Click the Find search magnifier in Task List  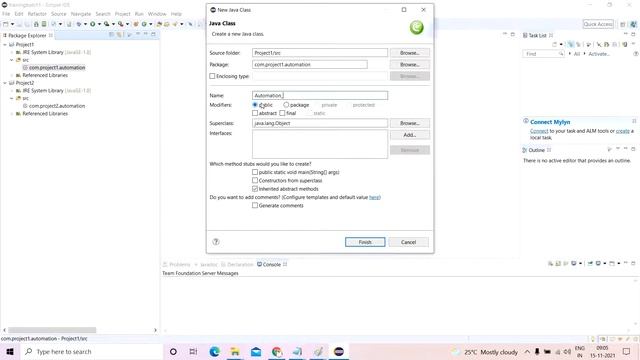[561, 54]
